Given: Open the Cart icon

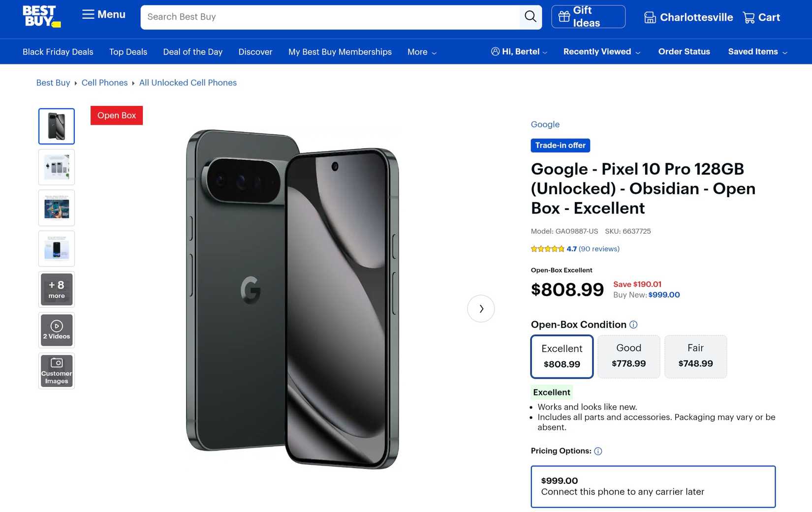Looking at the screenshot, I should [x=750, y=17].
